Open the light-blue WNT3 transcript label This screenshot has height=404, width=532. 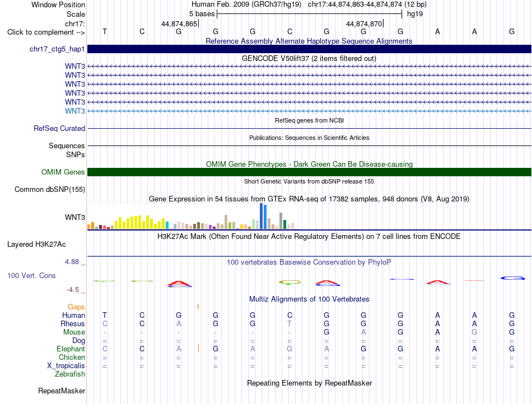tap(75, 111)
